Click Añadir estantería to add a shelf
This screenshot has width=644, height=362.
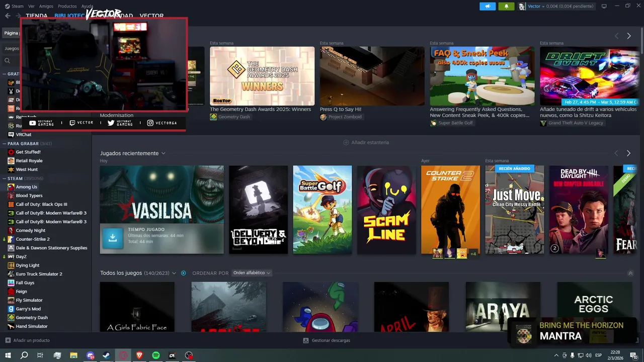point(366,142)
